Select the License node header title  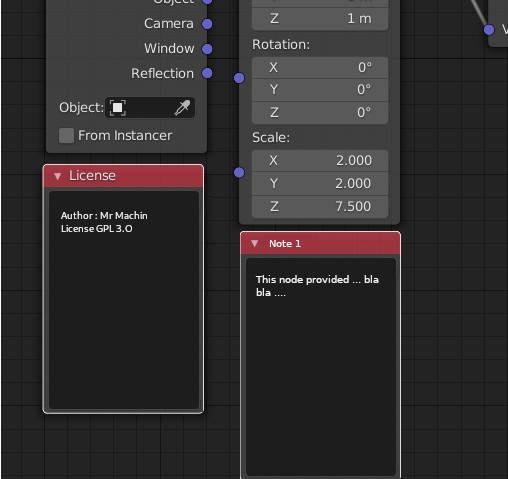(92, 176)
